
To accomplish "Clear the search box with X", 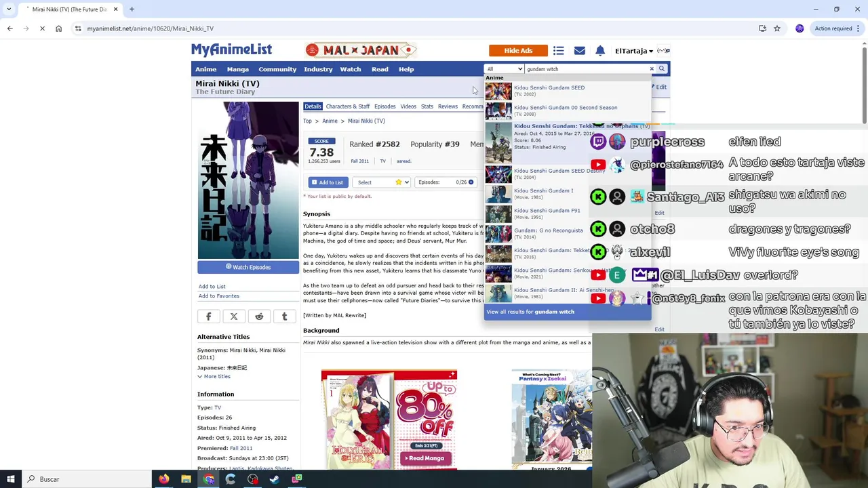I will coord(652,68).
